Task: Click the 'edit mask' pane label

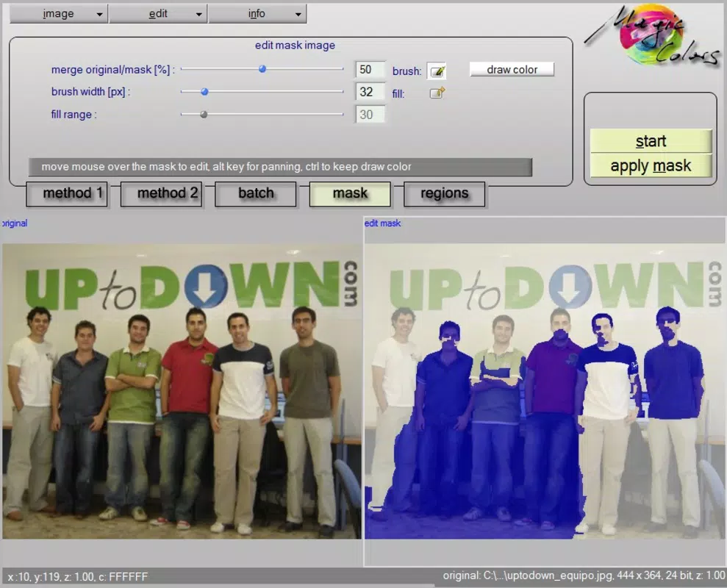Action: [x=382, y=223]
